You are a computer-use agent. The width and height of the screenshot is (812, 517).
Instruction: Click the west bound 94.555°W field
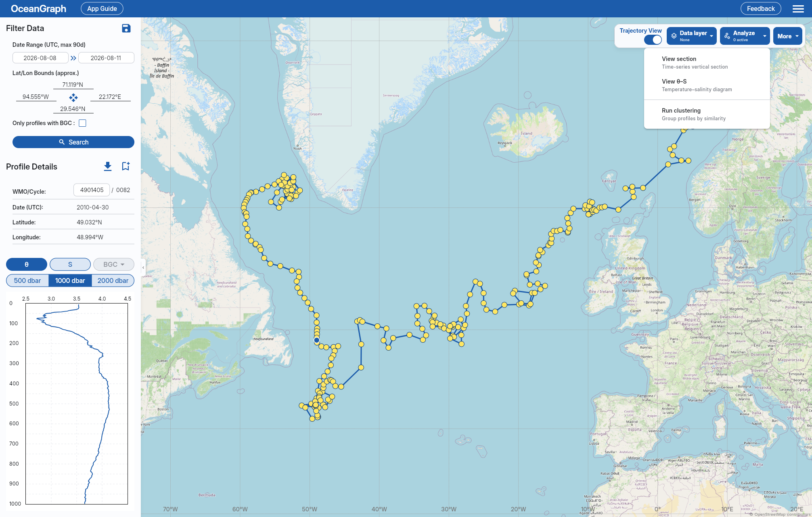pos(36,97)
